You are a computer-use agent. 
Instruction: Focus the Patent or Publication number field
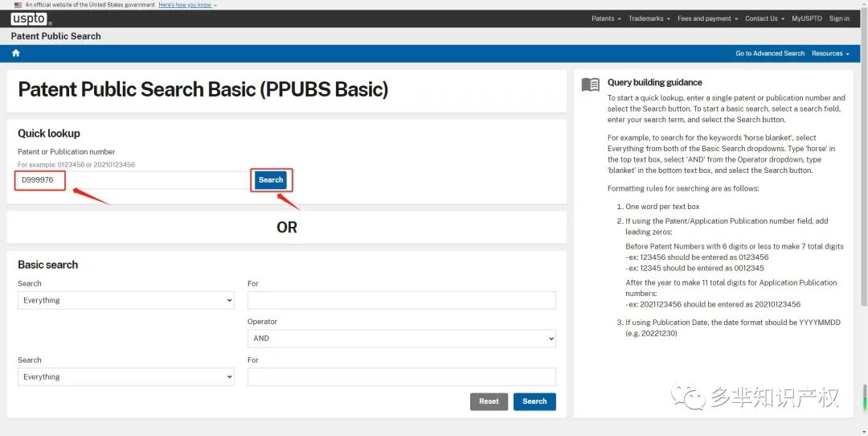click(133, 180)
